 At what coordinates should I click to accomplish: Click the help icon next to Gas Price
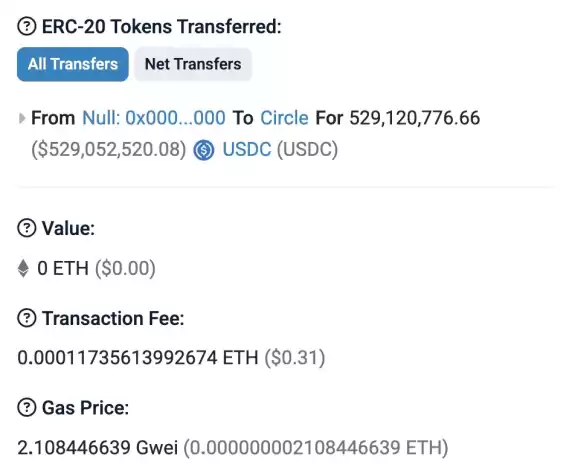click(x=27, y=407)
